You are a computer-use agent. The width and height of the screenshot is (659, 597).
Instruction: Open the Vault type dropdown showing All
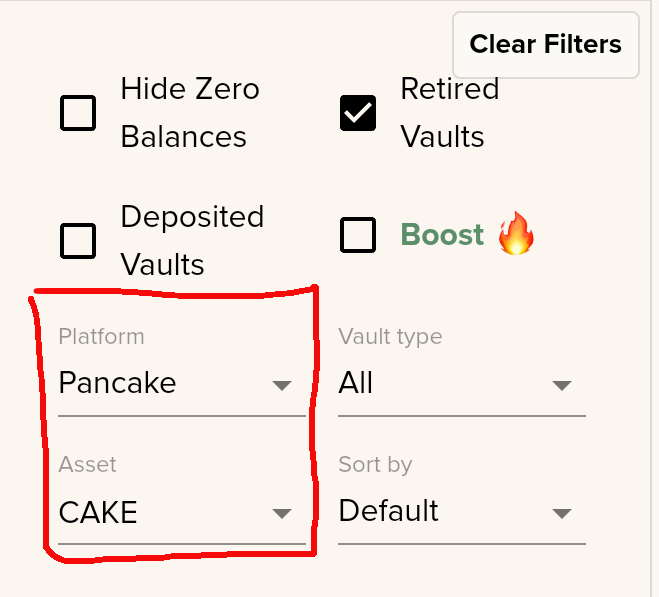coord(461,383)
